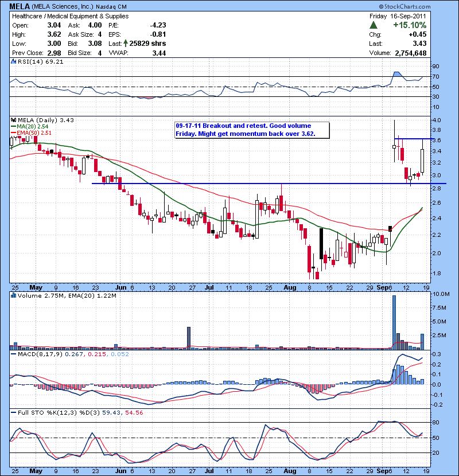Click the green up arrow next to Last shares
This screenshot has height=476, width=459.
[x=126, y=44]
